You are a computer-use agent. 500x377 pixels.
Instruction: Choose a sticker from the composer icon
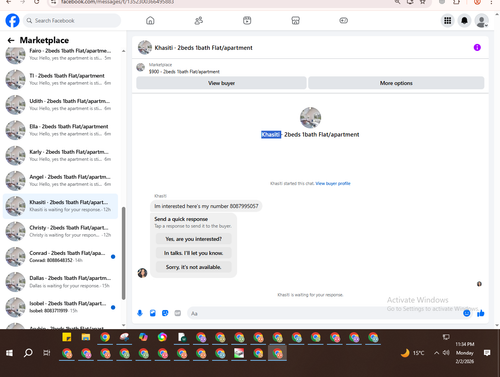pos(165,313)
